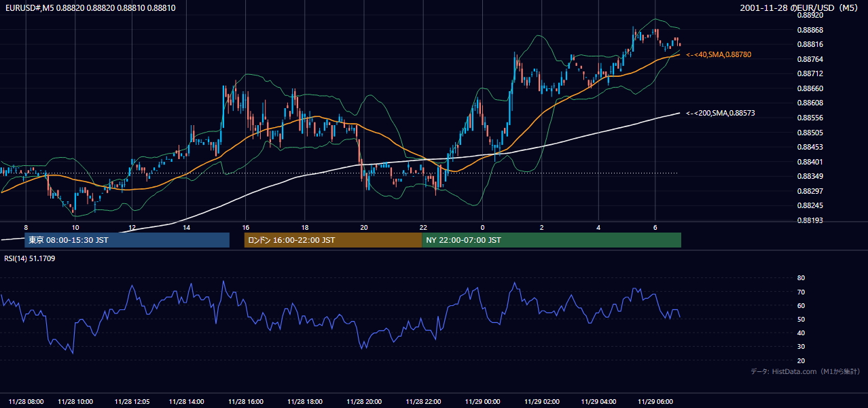Click the 11/28 16:00 time label

click(x=246, y=401)
